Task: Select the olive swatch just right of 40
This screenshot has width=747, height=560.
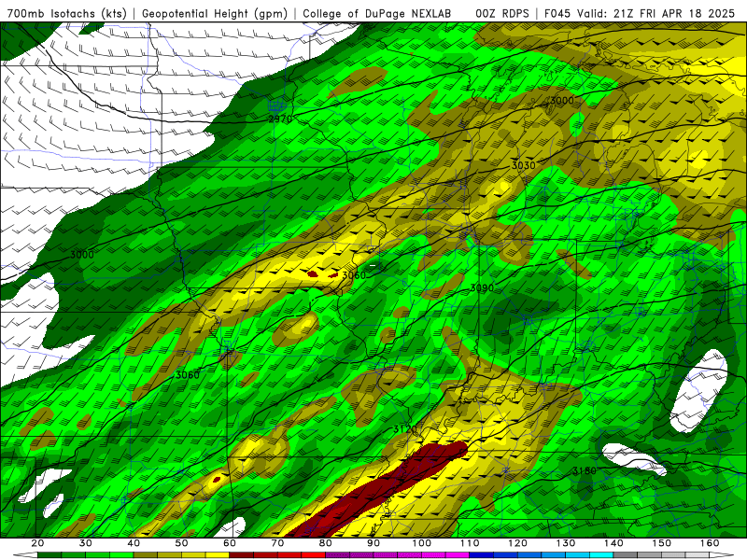Action: pos(146,555)
